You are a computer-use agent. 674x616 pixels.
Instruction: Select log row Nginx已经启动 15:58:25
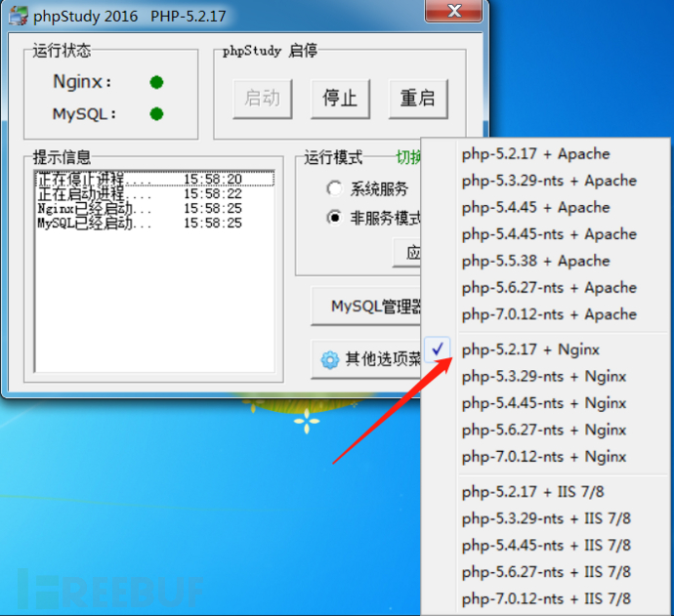coord(154,208)
